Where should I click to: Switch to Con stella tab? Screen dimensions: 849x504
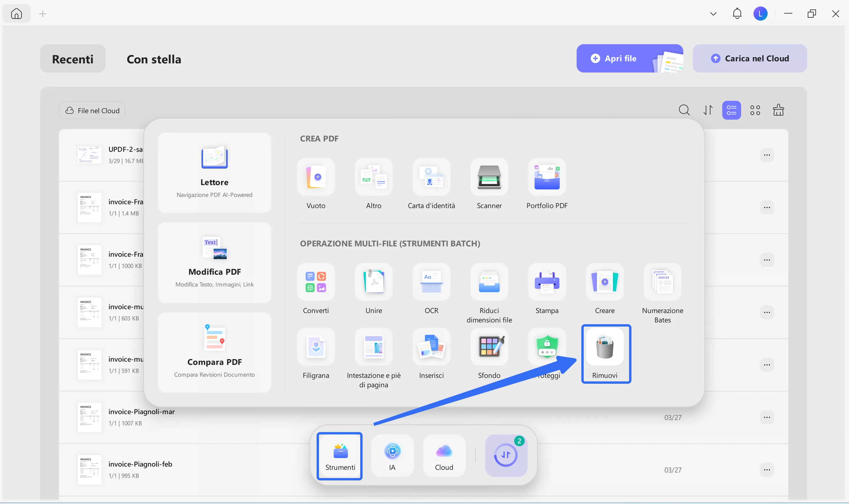pos(154,59)
